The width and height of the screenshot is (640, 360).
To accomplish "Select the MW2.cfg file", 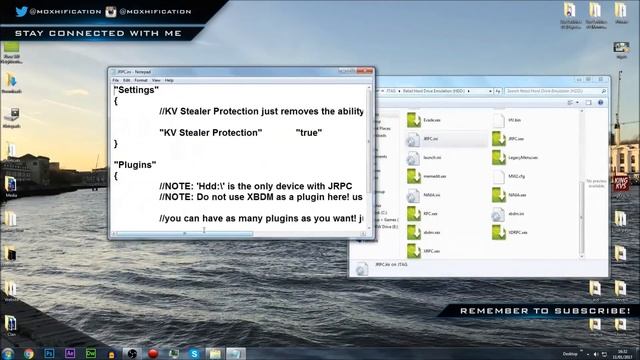I will pos(509,176).
